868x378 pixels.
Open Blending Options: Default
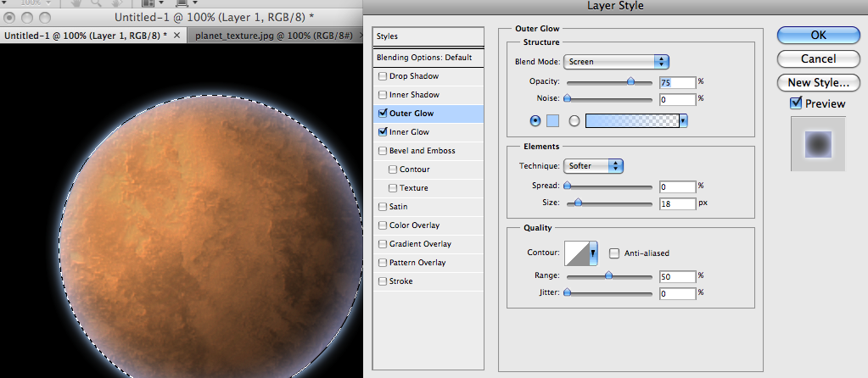point(428,58)
